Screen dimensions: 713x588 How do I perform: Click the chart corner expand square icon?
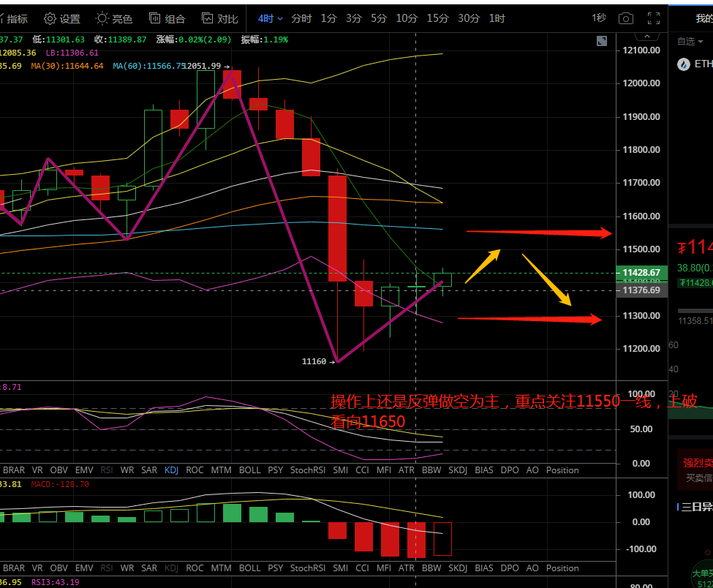click(x=601, y=42)
